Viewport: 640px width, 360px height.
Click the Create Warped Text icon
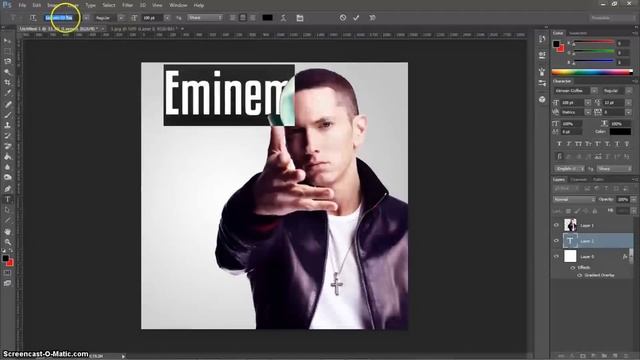283,18
